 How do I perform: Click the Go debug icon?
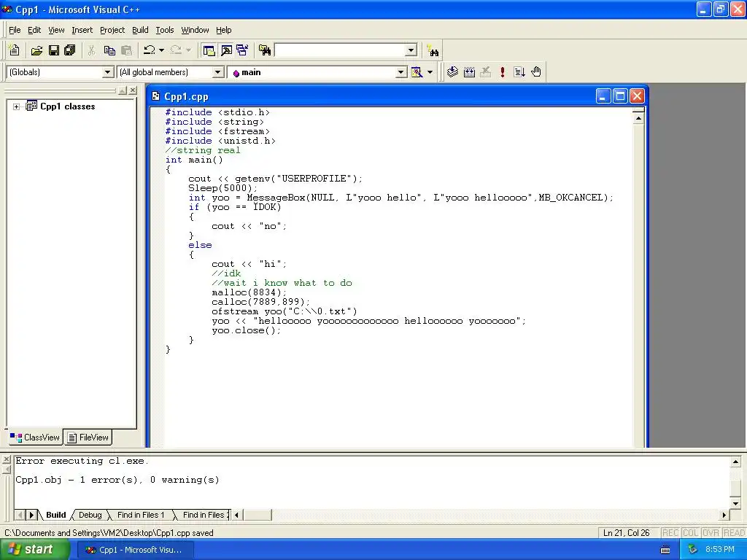coord(519,72)
